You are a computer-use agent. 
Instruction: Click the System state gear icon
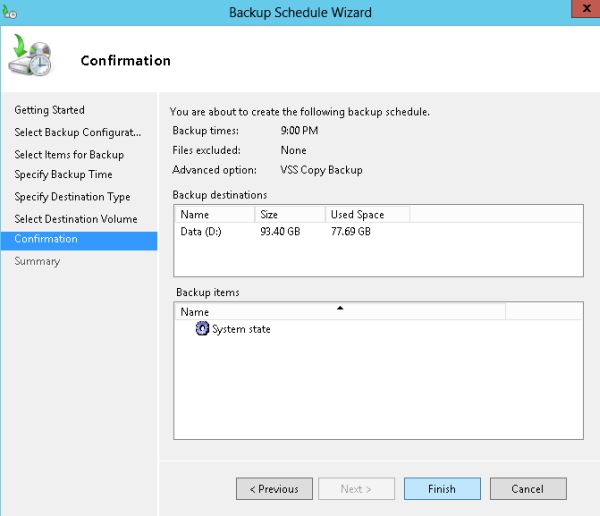(202, 329)
